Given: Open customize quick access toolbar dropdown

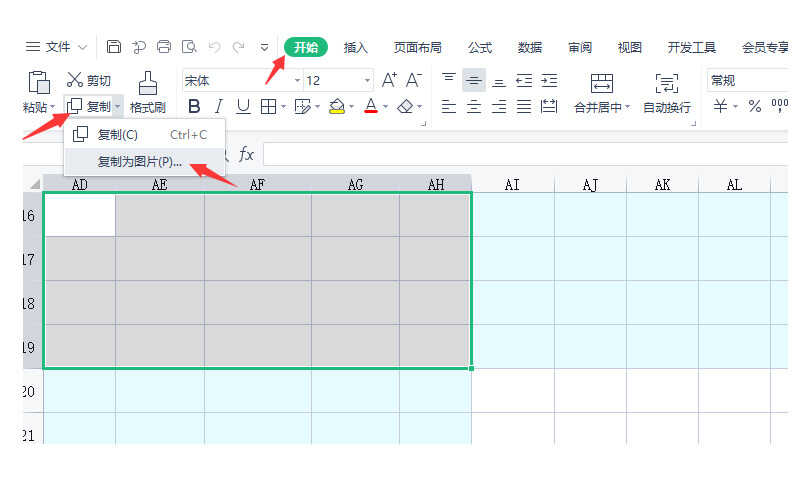Looking at the screenshot, I should tap(264, 47).
